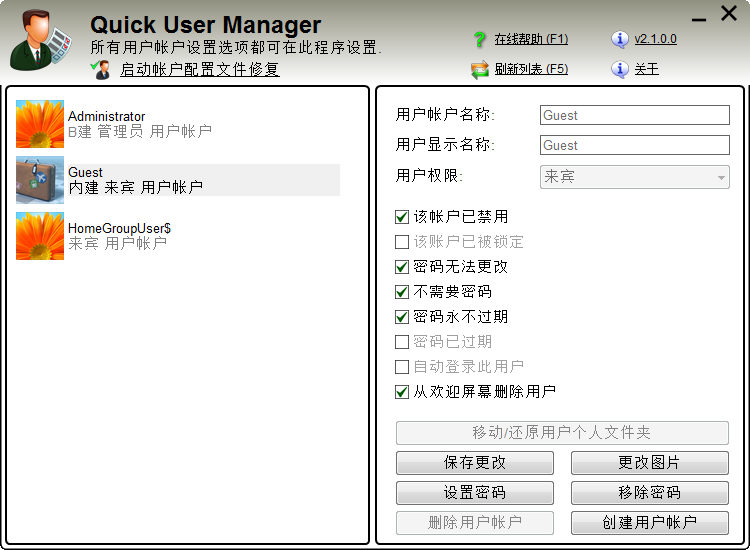Uncheck 从欢迎屏幕删除用户 checkbox
750x550 pixels.
coord(402,392)
